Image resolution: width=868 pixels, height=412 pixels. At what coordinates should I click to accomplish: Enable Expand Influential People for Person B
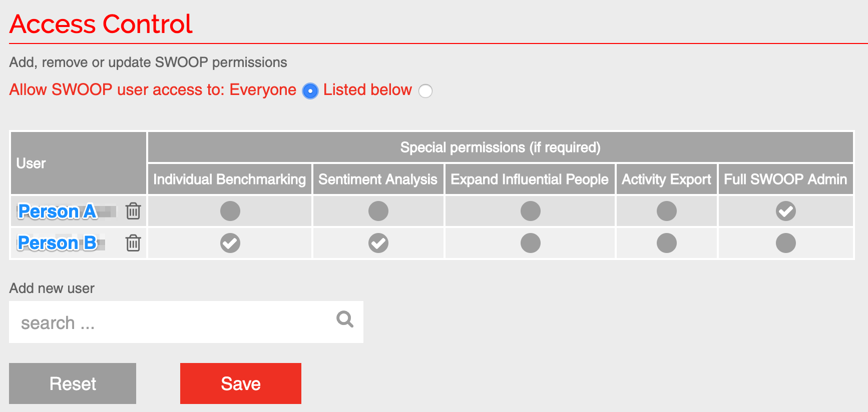pos(530,243)
